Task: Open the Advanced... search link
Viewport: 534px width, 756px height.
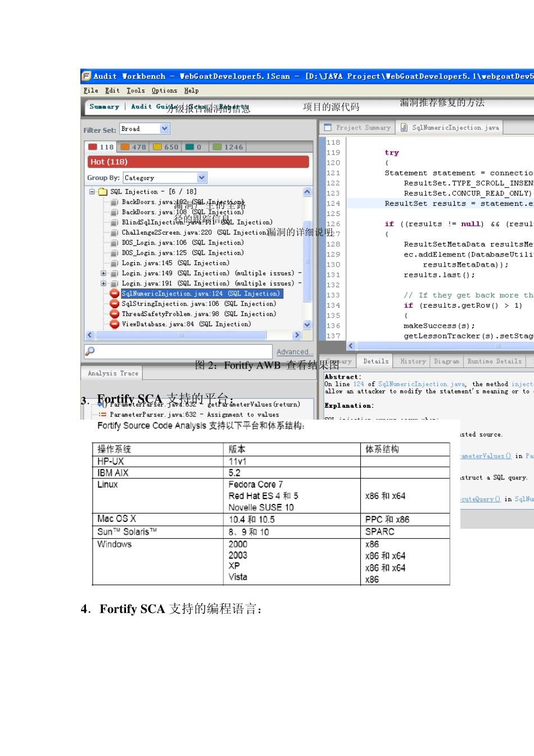Action: pyautogui.click(x=295, y=352)
